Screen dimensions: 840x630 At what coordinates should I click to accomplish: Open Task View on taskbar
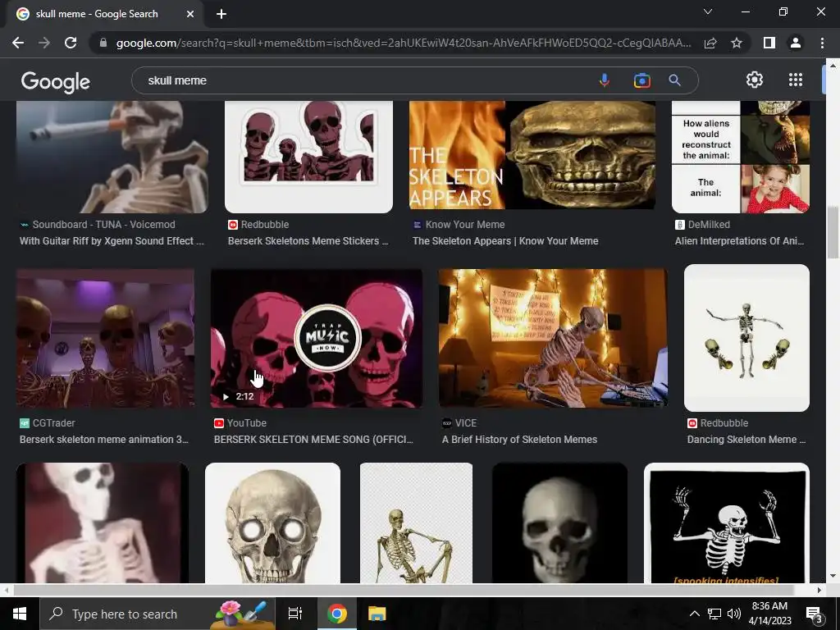(x=295, y=614)
